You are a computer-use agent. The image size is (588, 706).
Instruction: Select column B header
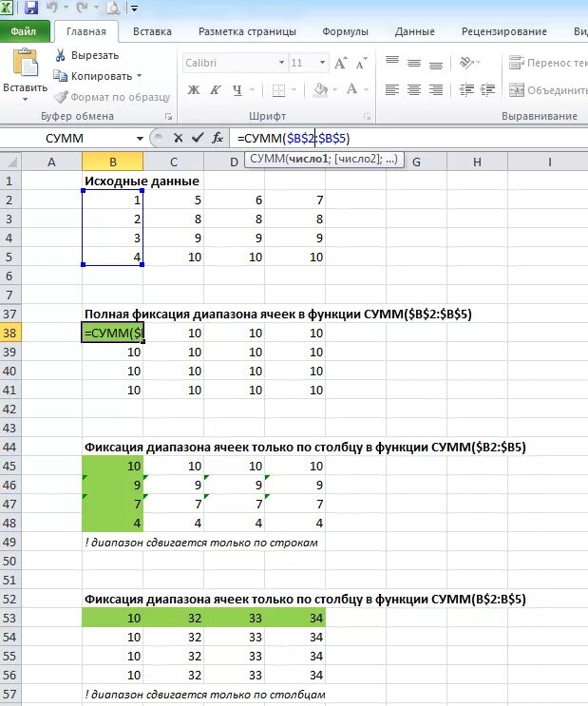(112, 162)
